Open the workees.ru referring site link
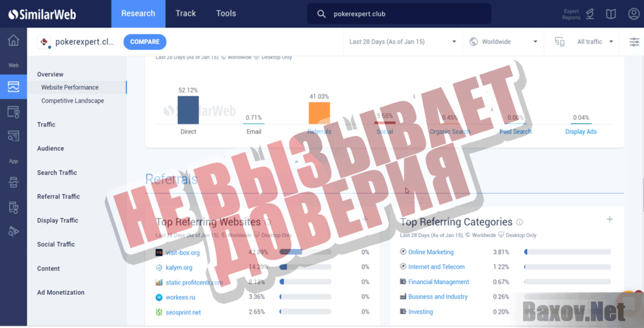The height and width of the screenshot is (328, 644). [180, 297]
